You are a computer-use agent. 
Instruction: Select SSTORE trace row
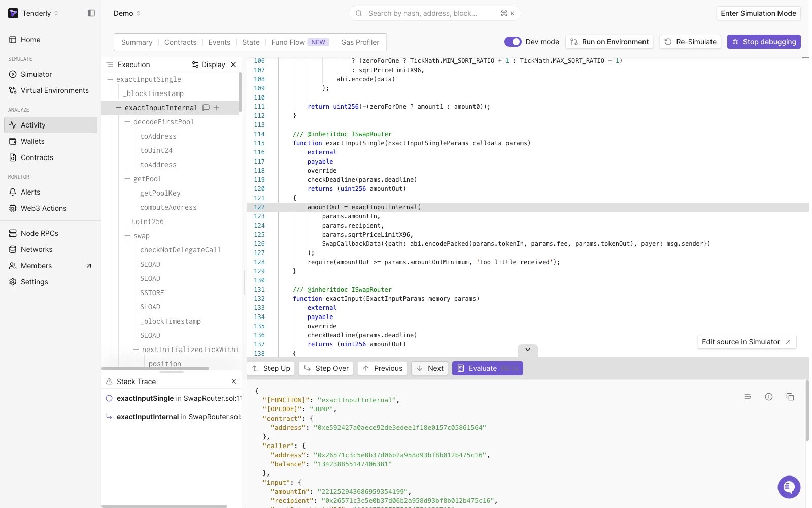coord(152,293)
